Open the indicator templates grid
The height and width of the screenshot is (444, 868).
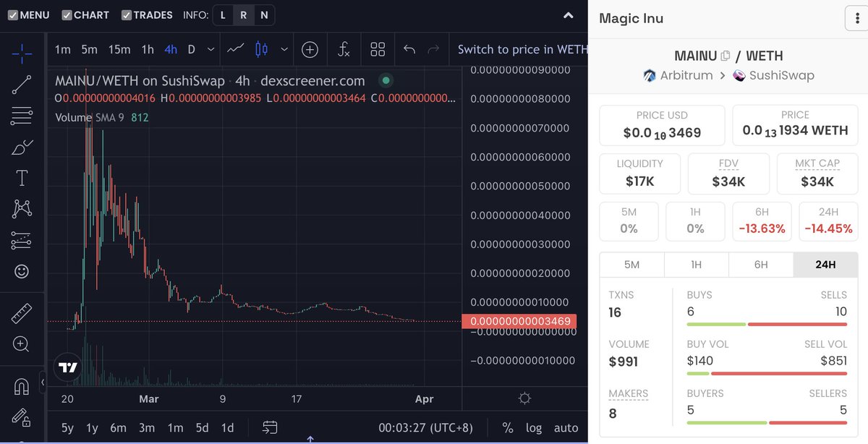(378, 49)
